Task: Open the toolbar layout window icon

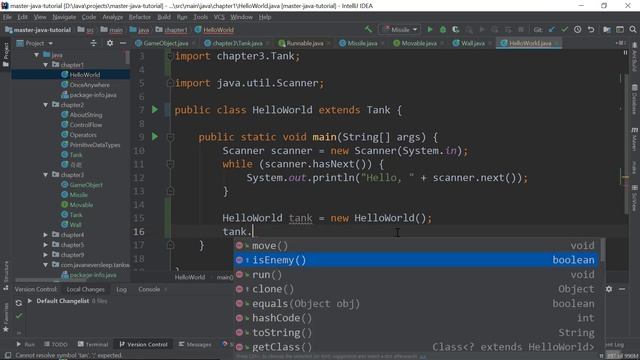Action: 620,29
